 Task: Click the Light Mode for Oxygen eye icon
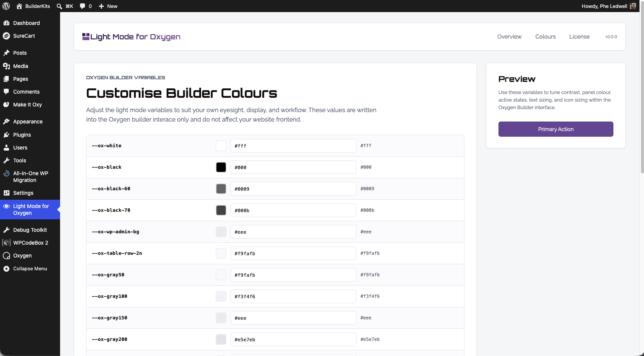[6, 206]
